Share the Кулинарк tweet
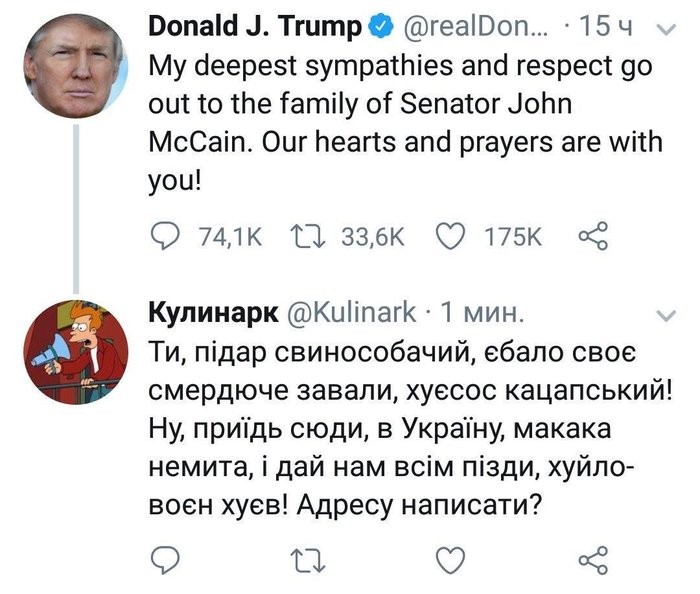 click(x=594, y=557)
